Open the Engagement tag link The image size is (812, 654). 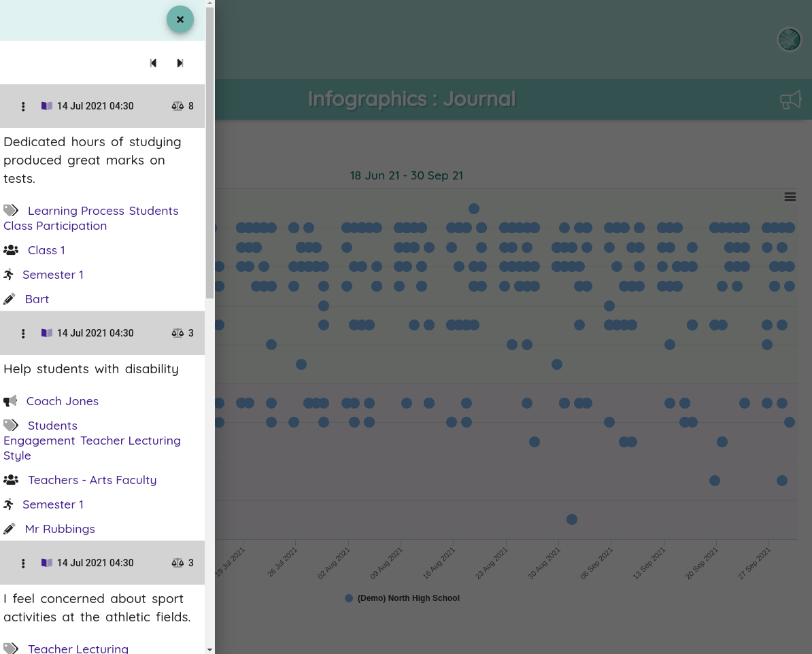pyautogui.click(x=39, y=441)
